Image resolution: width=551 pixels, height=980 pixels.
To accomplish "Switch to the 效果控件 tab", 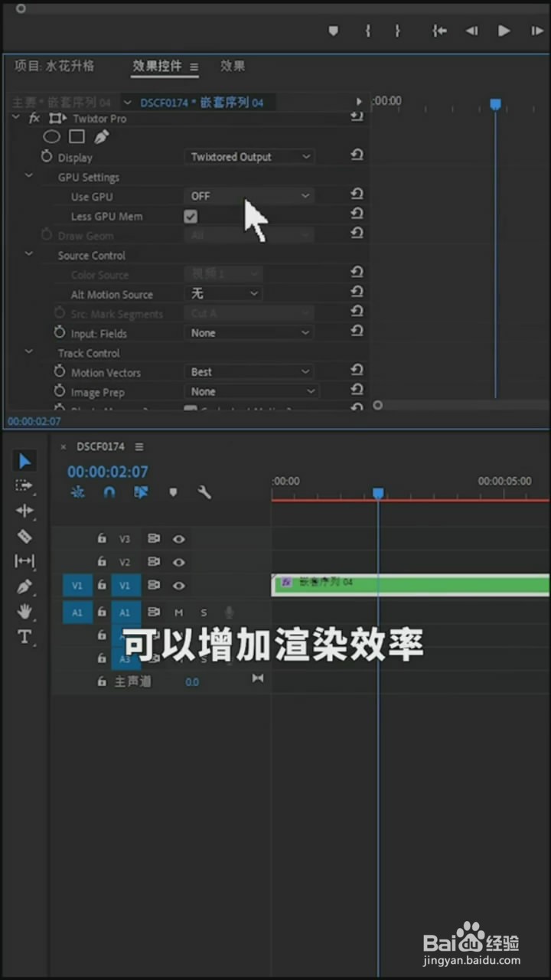I will point(157,66).
